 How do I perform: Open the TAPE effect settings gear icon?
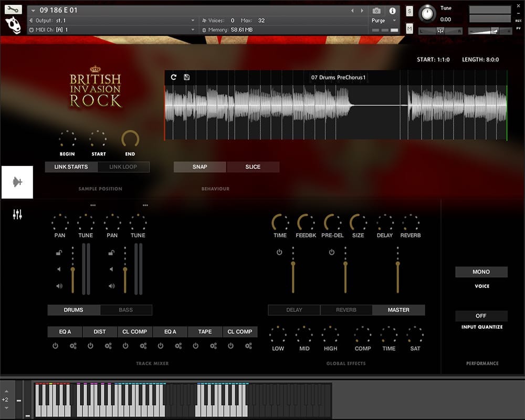pyautogui.click(x=214, y=346)
